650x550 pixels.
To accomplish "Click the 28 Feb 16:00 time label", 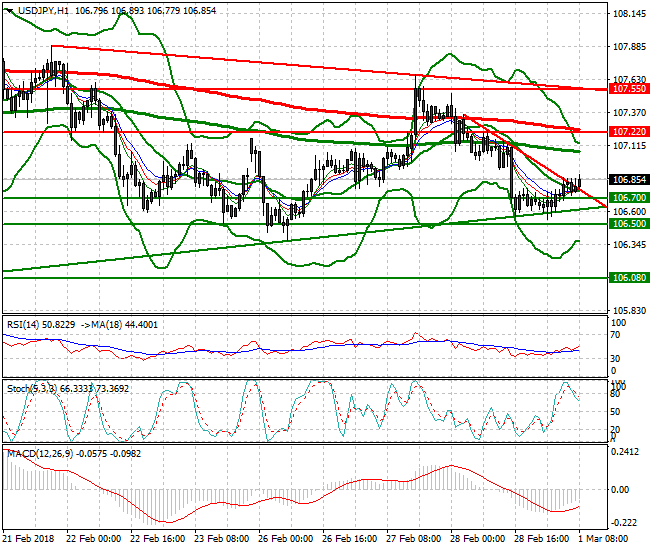I will point(541,539).
